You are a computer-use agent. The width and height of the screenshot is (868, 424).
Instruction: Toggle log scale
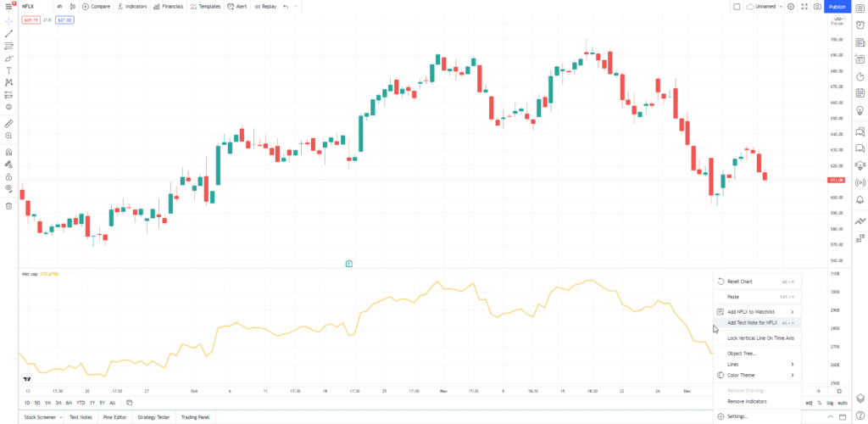[x=830, y=403]
